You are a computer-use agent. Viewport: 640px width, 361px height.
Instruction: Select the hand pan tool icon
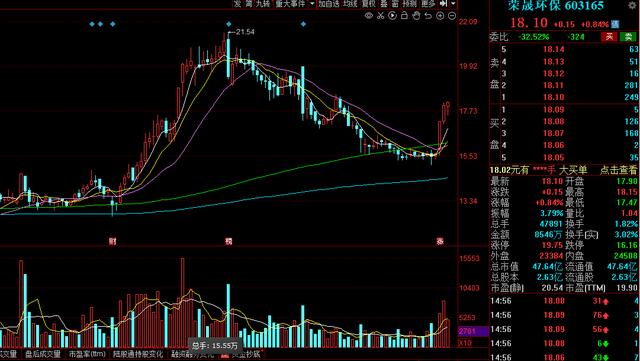point(416,16)
